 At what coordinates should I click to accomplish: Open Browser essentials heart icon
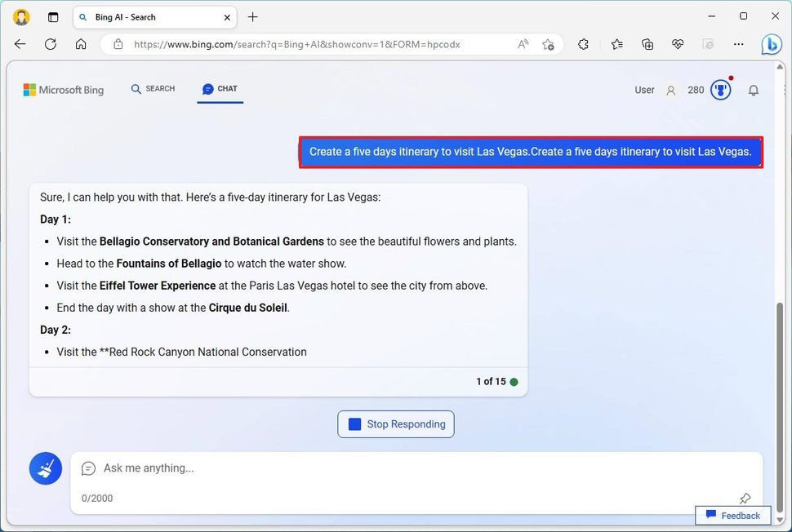[x=679, y=44]
